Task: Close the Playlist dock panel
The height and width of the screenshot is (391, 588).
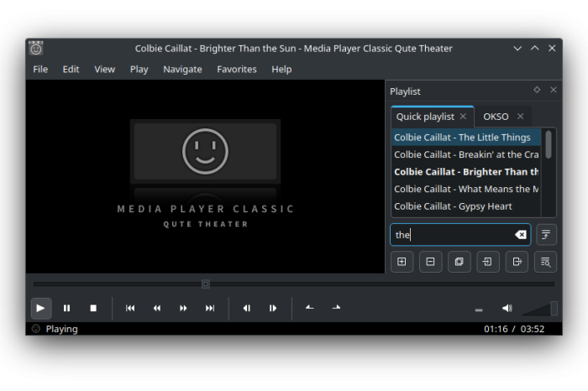Action: click(554, 90)
